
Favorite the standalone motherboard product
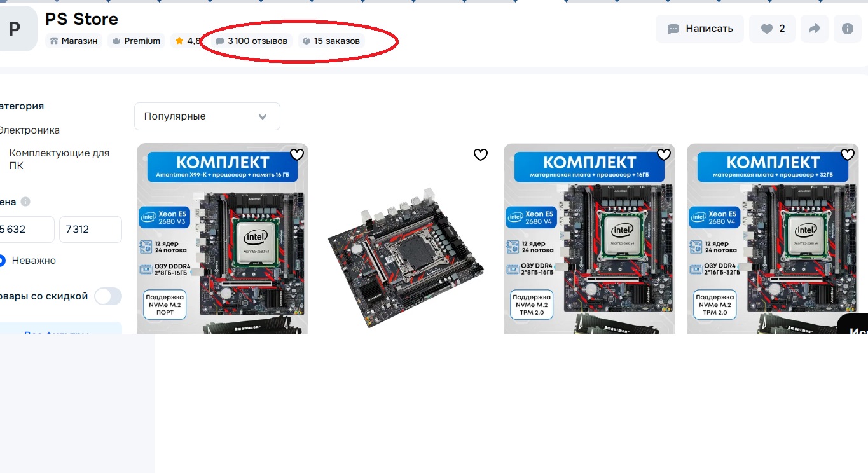481,154
